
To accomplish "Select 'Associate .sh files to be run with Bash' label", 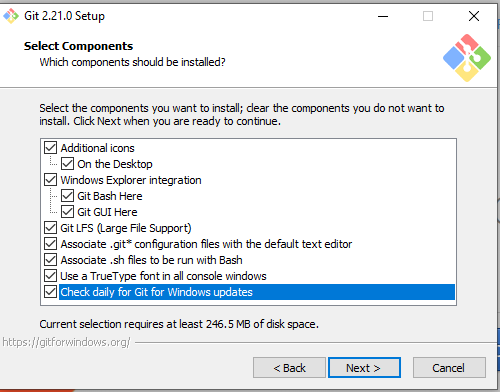I will [x=151, y=260].
